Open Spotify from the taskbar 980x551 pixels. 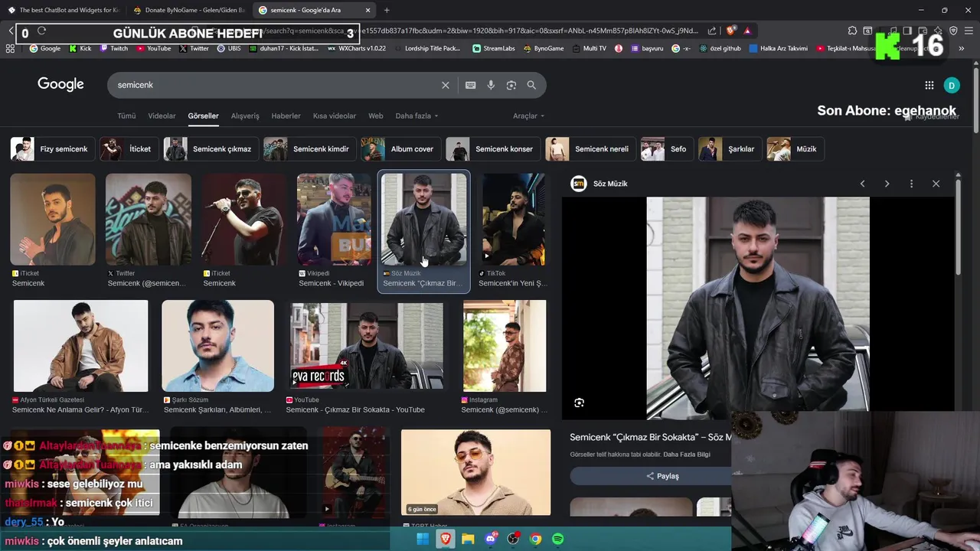click(x=558, y=540)
